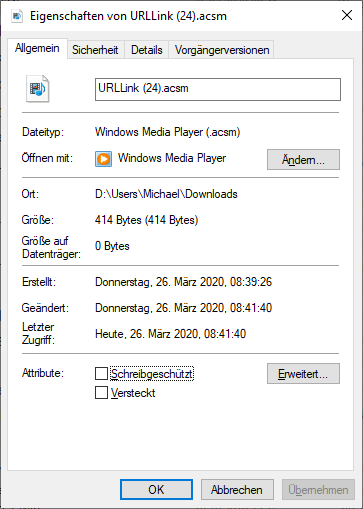The width and height of the screenshot is (363, 509).
Task: Click the orange Windows Media Player icon
Action: (103, 159)
